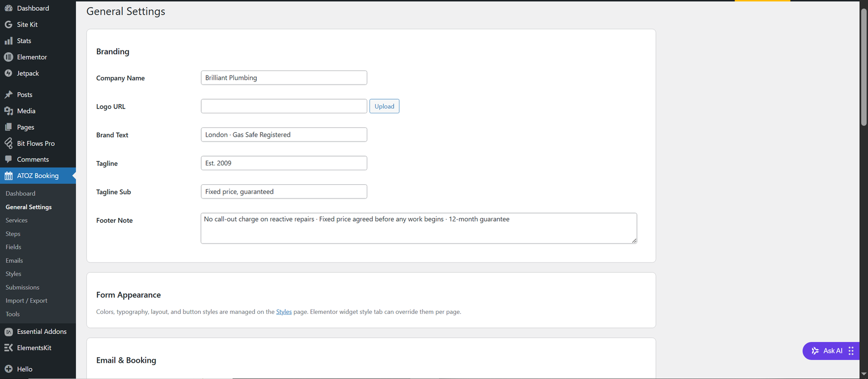Click the Email & Booking heading
The height and width of the screenshot is (379, 868).
pyautogui.click(x=126, y=360)
